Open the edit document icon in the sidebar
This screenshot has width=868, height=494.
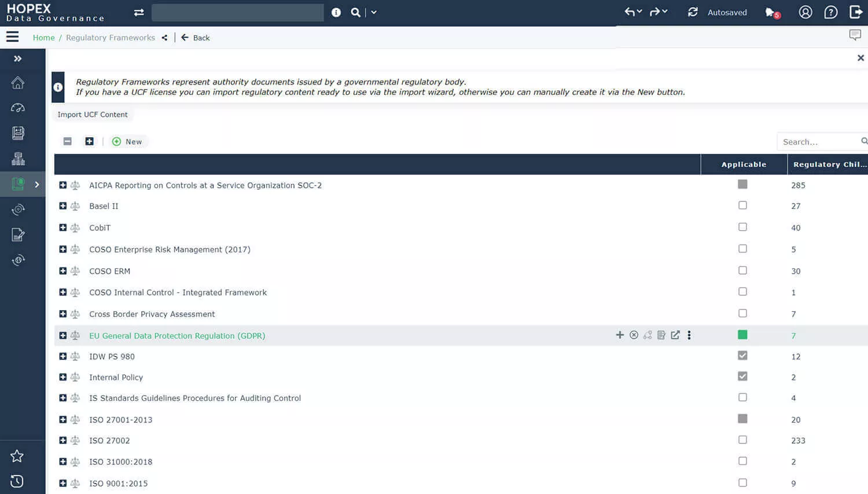pyautogui.click(x=18, y=234)
